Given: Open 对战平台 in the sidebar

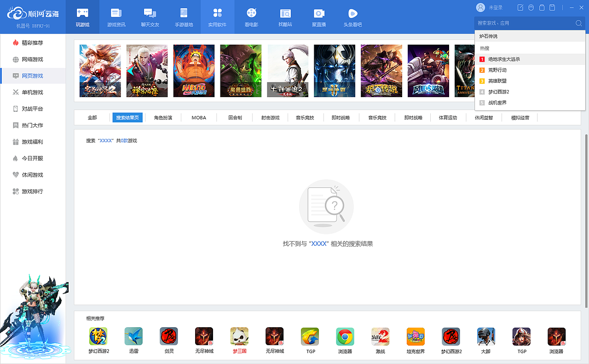Looking at the screenshot, I should pyautogui.click(x=33, y=109).
